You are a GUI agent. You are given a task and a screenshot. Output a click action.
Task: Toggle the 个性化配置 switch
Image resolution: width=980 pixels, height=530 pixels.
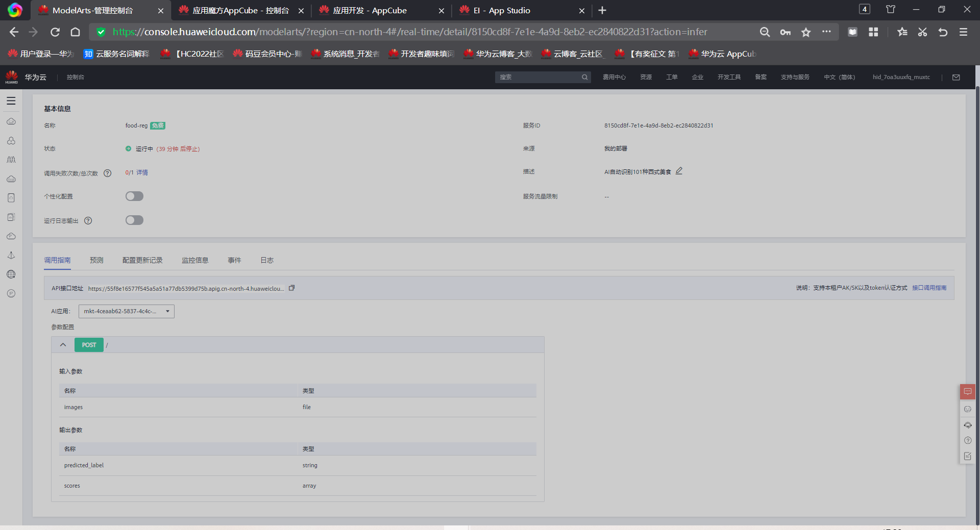tap(134, 196)
